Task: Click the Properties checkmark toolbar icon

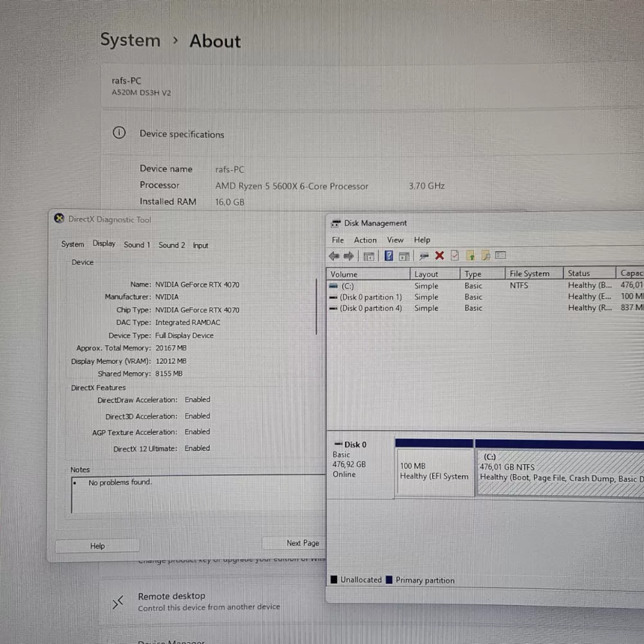Action: 455,256
